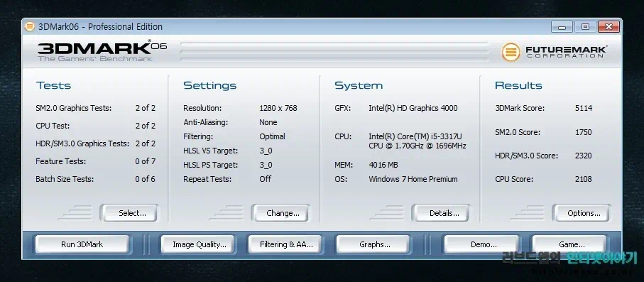Click the HLSL VS Target label
Viewport: 644px width, 282px height.
click(x=211, y=151)
